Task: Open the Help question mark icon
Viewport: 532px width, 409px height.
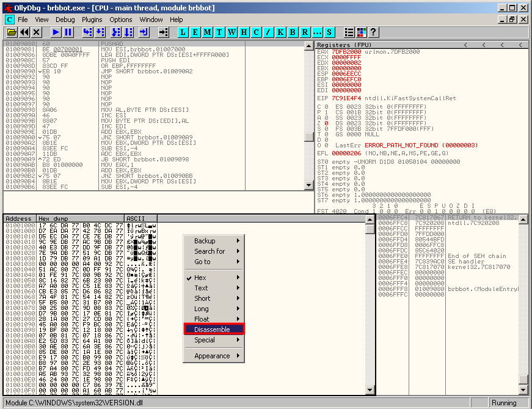Action: coord(373,32)
